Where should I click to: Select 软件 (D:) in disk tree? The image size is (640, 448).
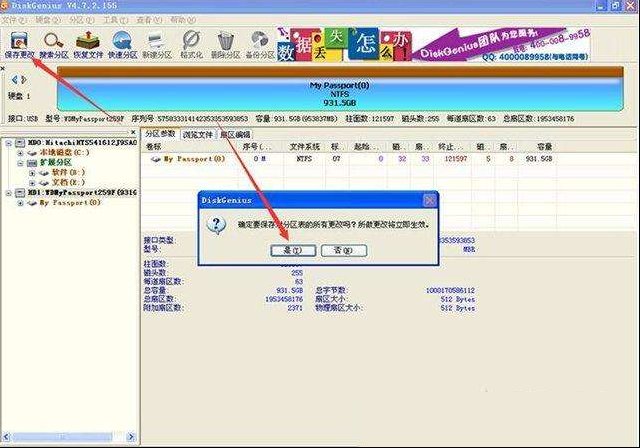pyautogui.click(x=68, y=173)
